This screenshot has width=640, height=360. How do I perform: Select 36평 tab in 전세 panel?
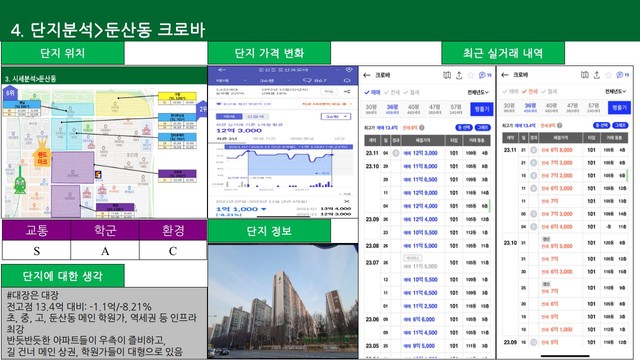[530, 108]
